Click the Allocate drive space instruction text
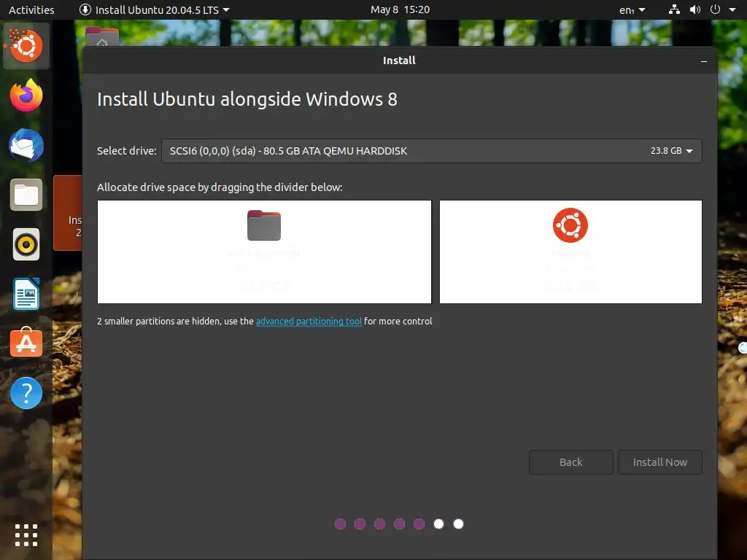Screen dimensions: 747x560 pos(220,187)
